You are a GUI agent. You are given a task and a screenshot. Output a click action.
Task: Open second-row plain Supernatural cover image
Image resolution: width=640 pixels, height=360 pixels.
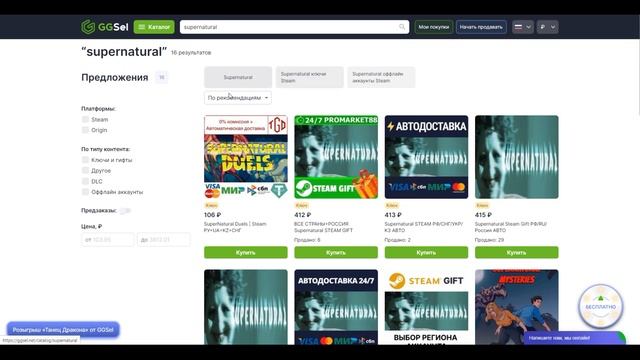pos(246,307)
